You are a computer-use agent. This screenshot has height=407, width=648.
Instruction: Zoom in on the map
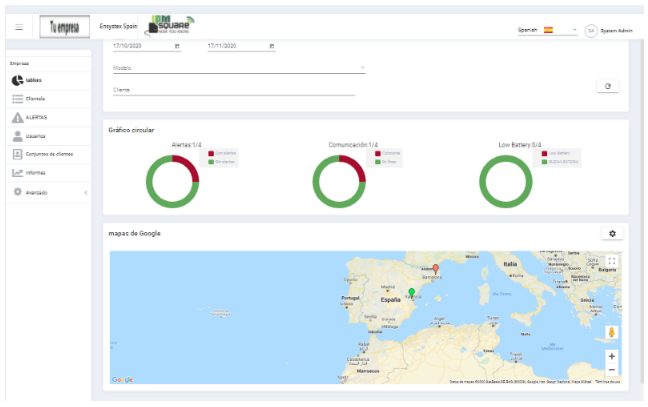(611, 355)
